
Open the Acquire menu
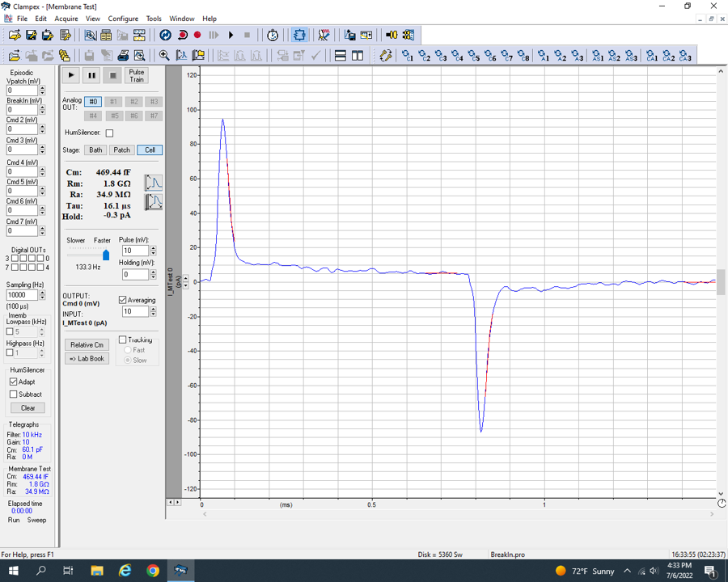66,19
